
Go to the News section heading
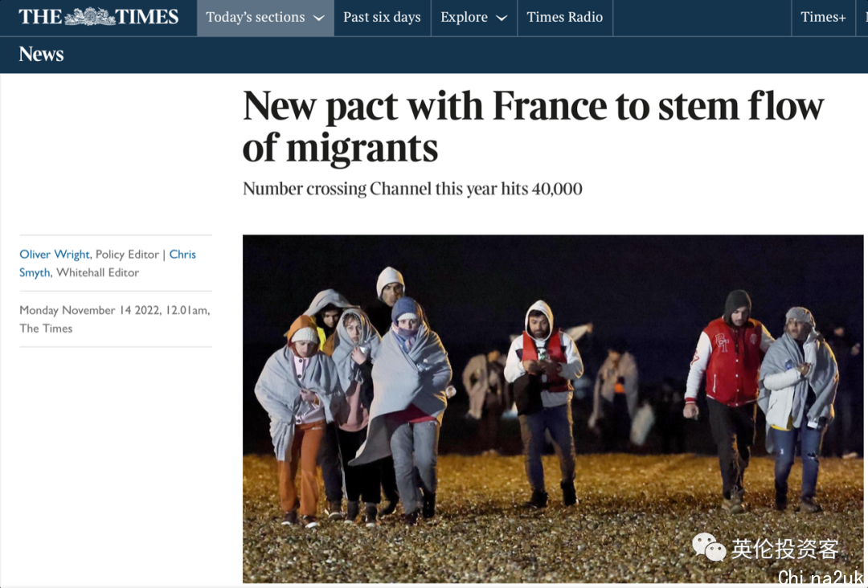click(41, 54)
